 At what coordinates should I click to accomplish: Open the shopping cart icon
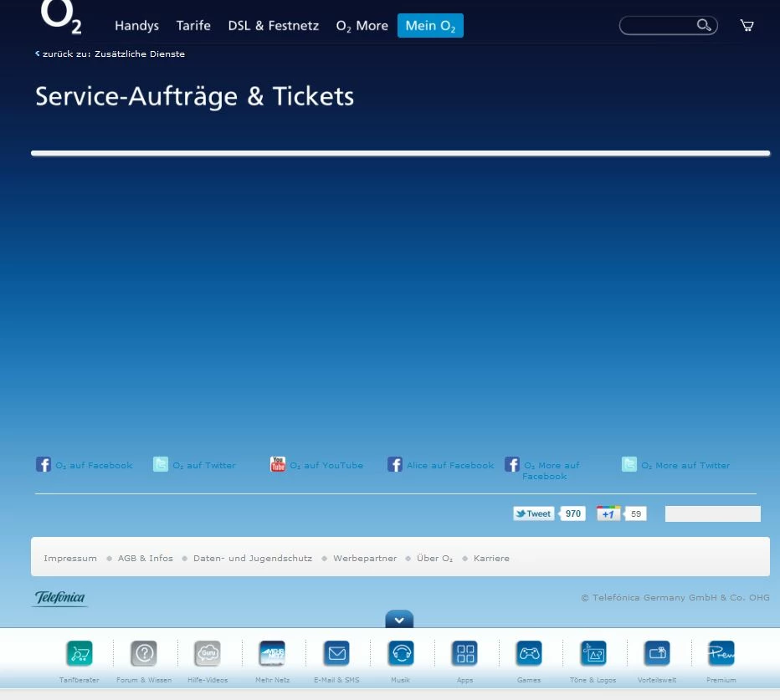pos(747,25)
